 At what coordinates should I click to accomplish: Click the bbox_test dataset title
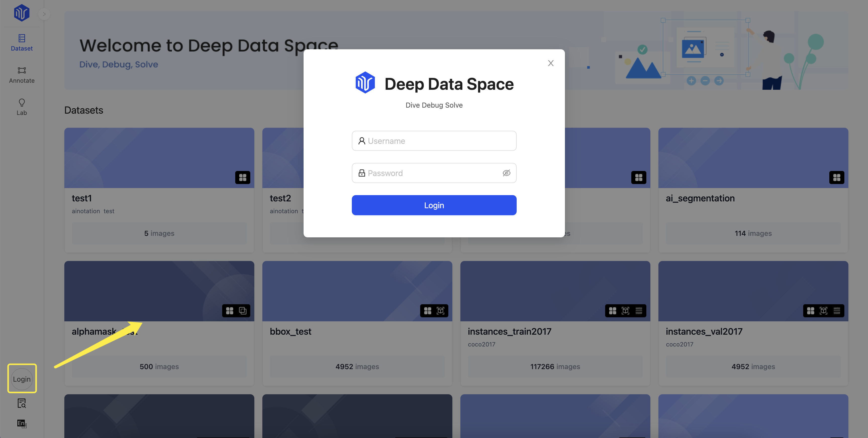click(291, 331)
